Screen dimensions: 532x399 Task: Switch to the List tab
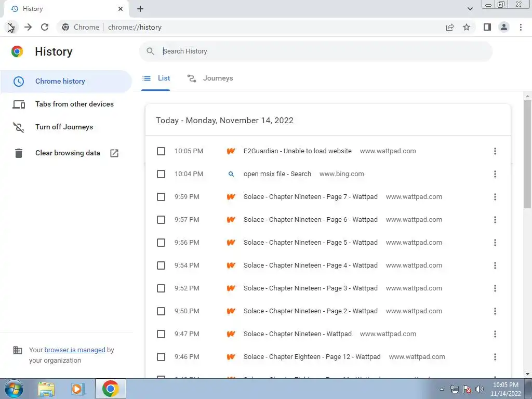pos(156,78)
